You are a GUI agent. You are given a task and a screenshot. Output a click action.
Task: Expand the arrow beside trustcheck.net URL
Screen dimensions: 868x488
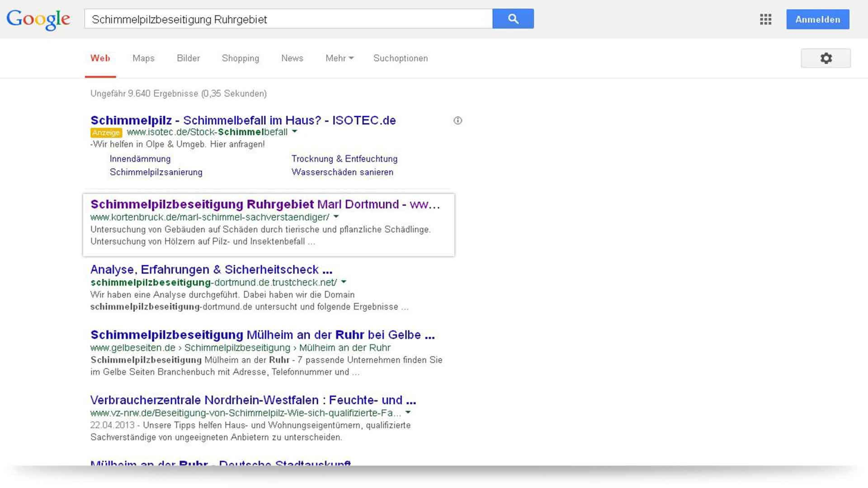(x=344, y=282)
